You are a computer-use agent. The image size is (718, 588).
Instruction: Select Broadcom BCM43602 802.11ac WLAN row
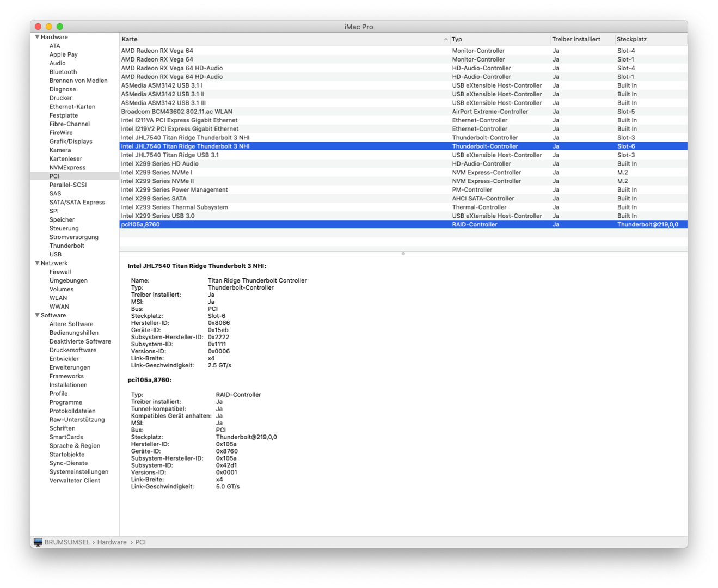click(x=403, y=112)
